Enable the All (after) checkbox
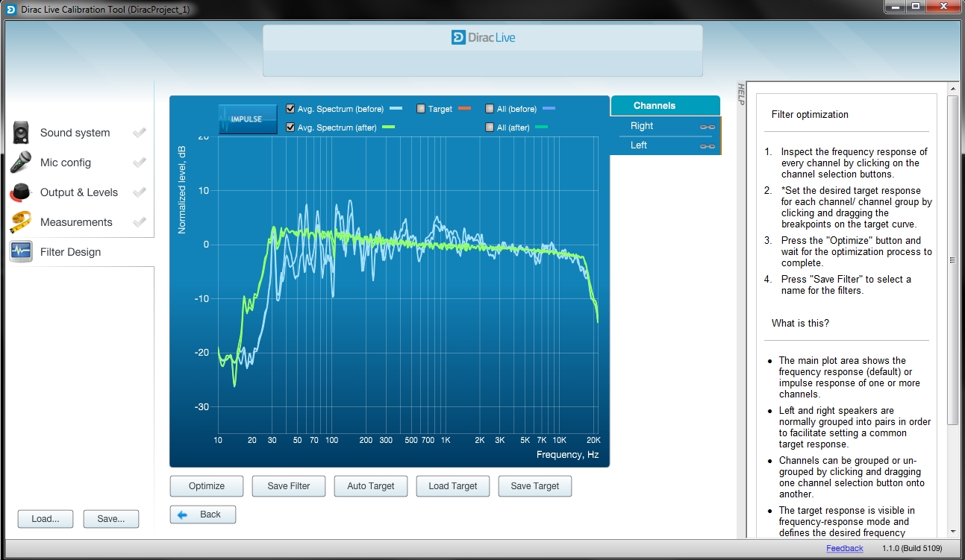This screenshot has width=965, height=560. [x=490, y=128]
